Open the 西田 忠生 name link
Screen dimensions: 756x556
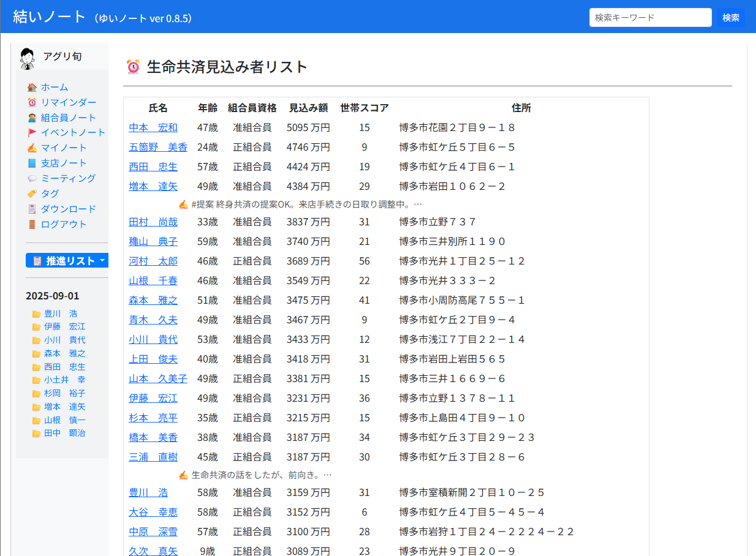click(153, 167)
